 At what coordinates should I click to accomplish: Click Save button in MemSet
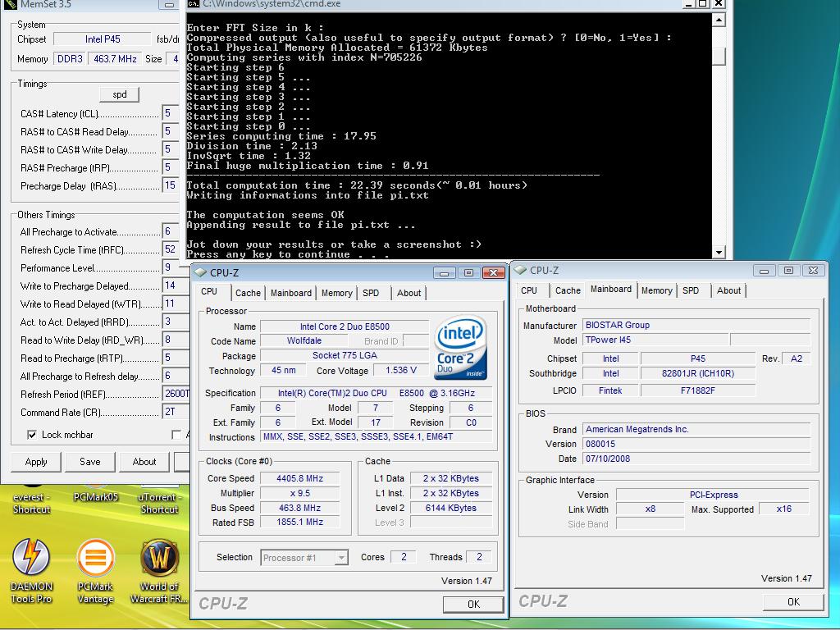90,462
